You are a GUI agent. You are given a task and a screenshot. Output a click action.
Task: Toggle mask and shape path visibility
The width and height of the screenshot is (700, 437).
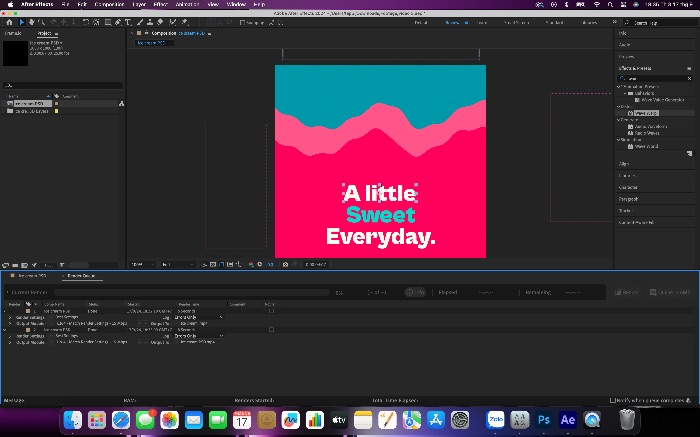[221, 264]
